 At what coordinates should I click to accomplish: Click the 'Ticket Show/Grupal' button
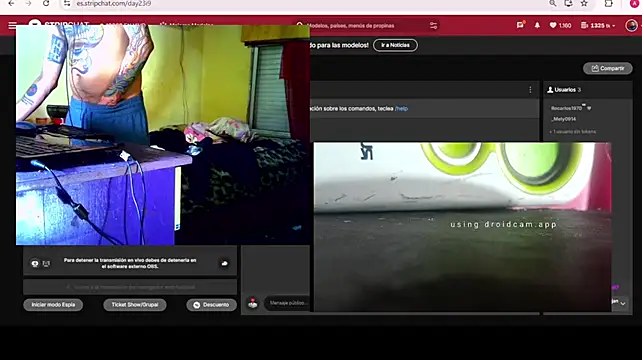coord(135,305)
